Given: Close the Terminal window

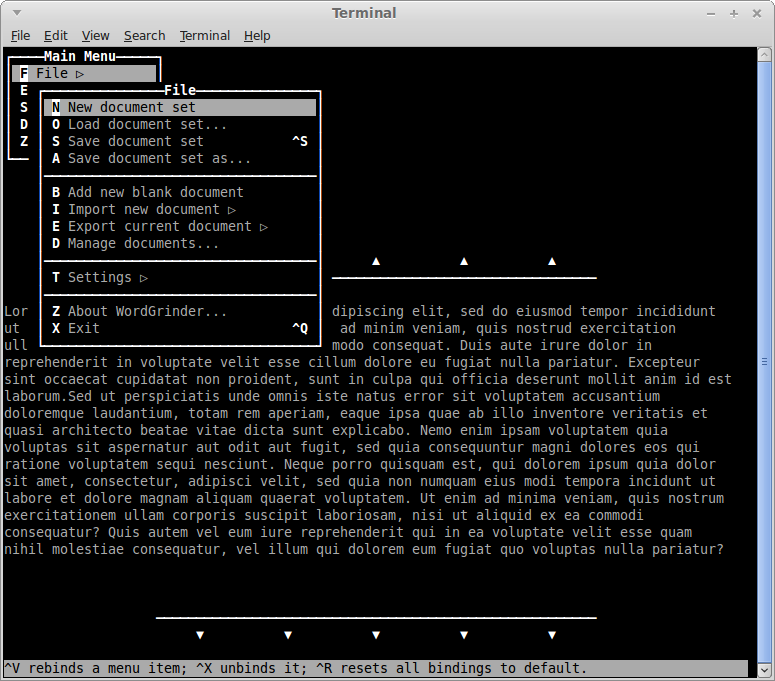Looking at the screenshot, I should [757, 13].
